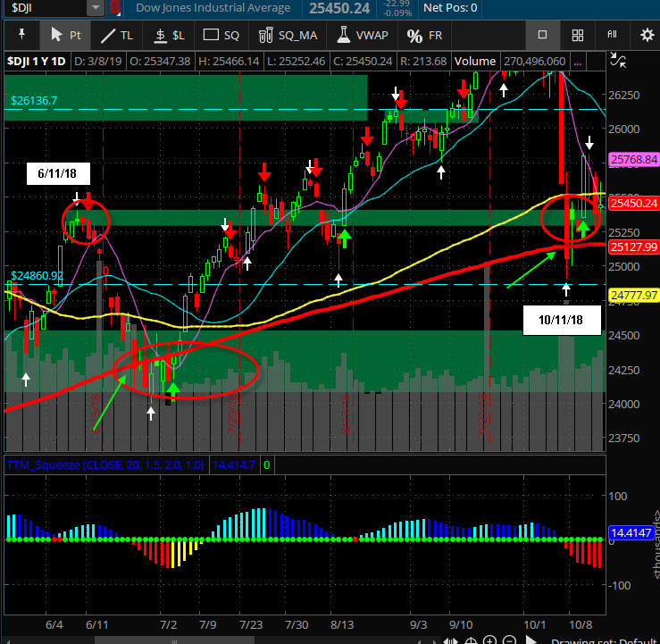The height and width of the screenshot is (644, 660).
Task: Choose the Trendline (TL) drawing tool
Action: point(118,36)
